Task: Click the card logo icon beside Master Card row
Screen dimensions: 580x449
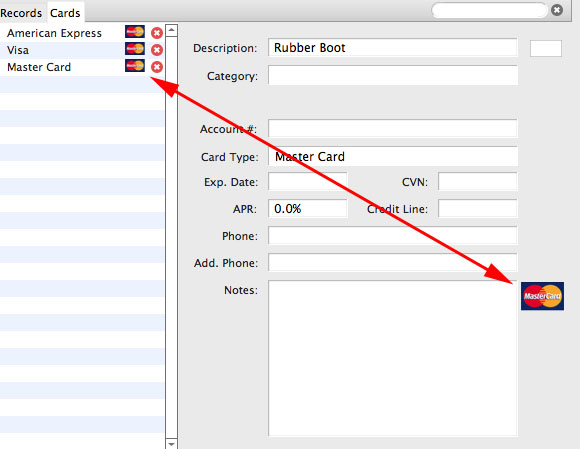Action: click(x=135, y=66)
